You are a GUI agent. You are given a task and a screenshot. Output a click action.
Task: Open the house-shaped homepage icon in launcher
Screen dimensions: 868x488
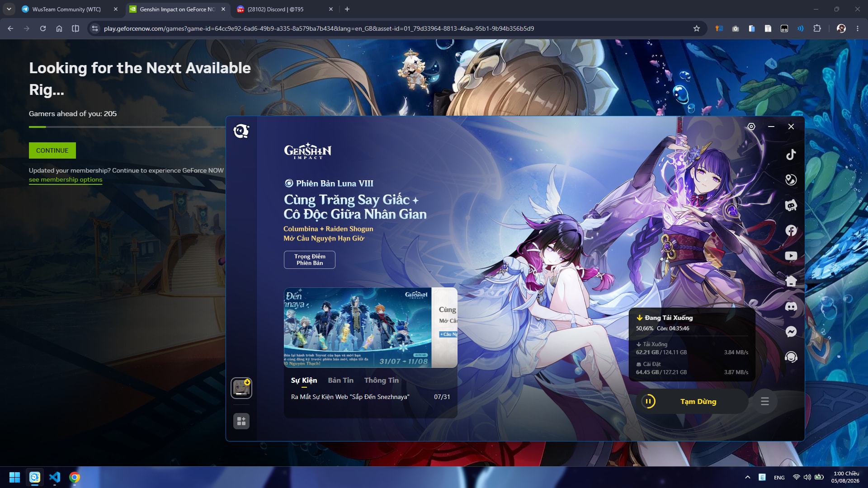(x=791, y=281)
